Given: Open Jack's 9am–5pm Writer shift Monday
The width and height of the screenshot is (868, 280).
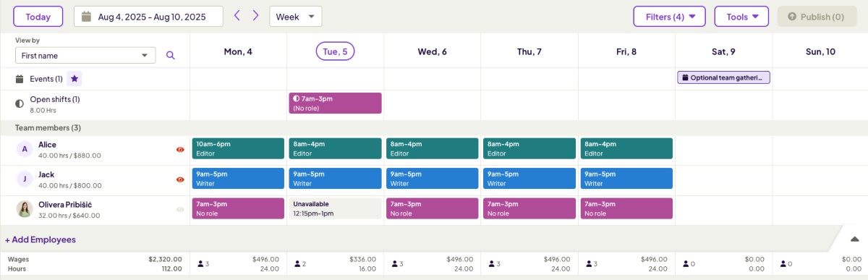Looking at the screenshot, I should [238, 178].
